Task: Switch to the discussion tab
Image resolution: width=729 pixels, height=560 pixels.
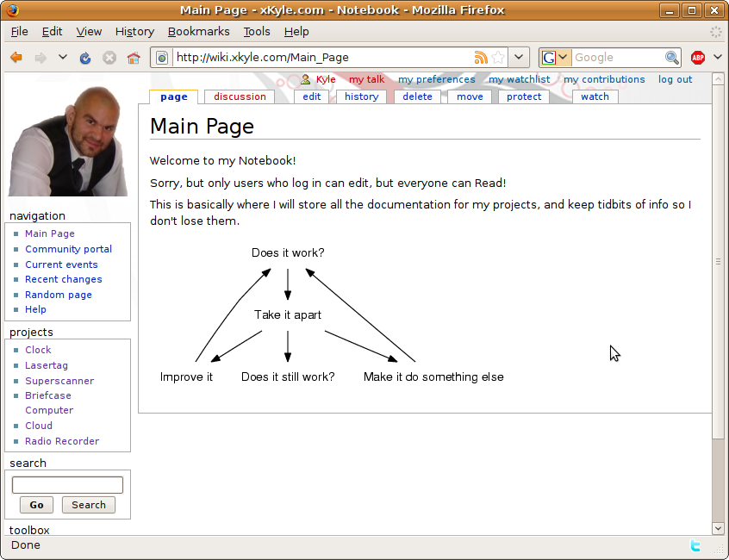Action: (x=240, y=96)
